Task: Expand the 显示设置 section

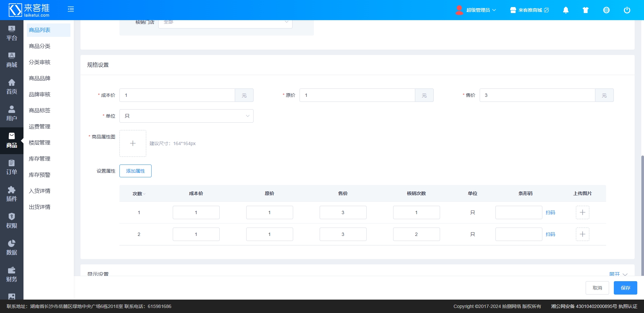Action: pyautogui.click(x=618, y=274)
